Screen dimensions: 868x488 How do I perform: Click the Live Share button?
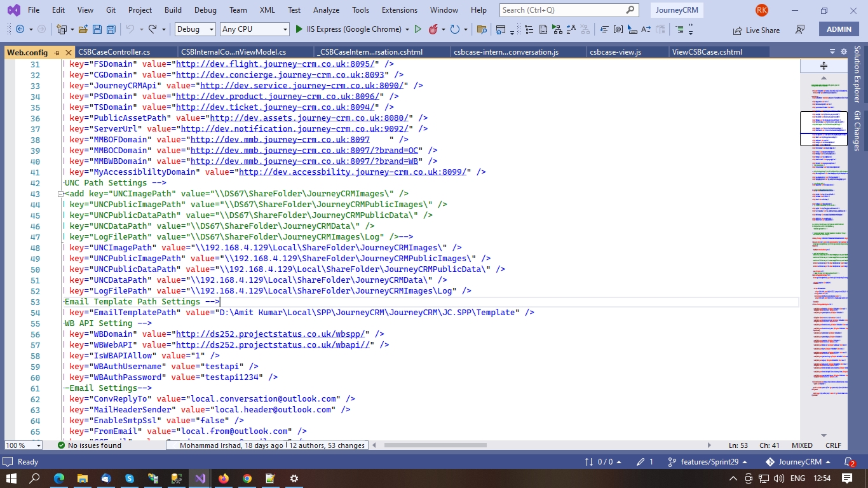click(756, 30)
